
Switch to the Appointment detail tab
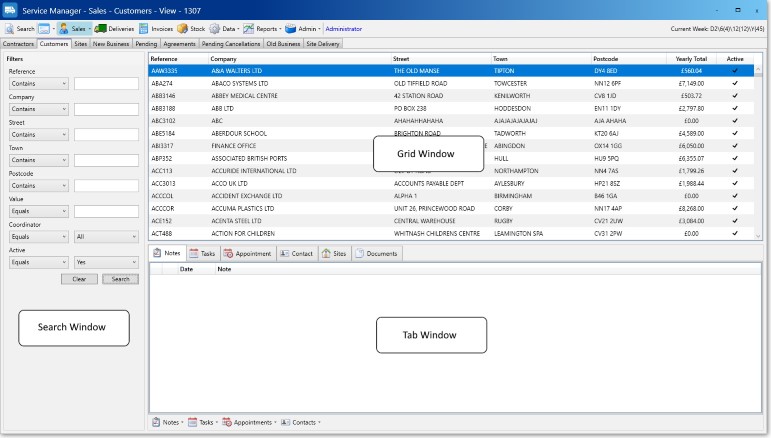point(248,254)
